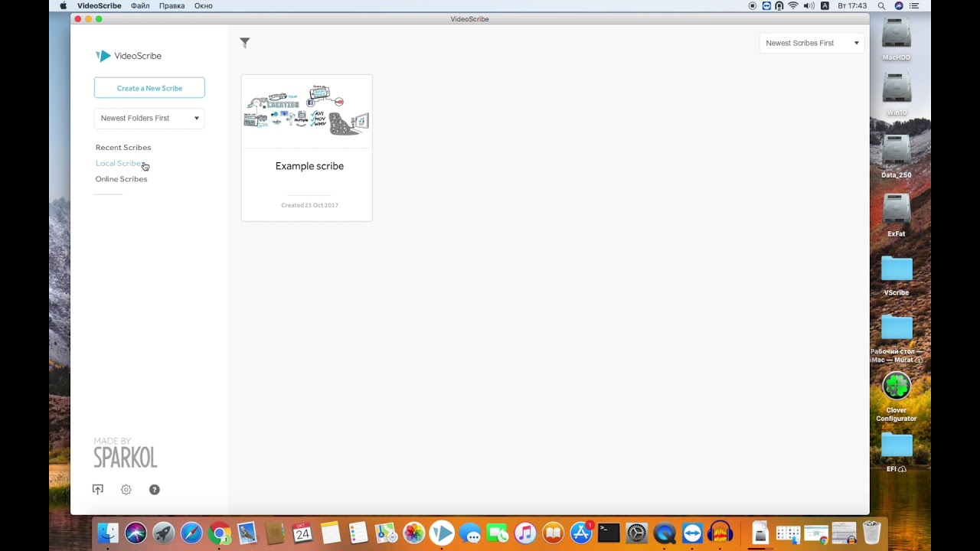Open App Store in dock
Viewport: 980px width, 551px height.
581,533
